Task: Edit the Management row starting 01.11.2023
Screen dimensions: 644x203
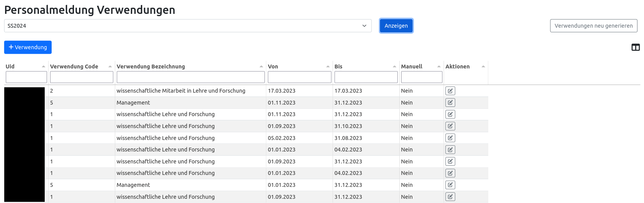Action: 450,103
